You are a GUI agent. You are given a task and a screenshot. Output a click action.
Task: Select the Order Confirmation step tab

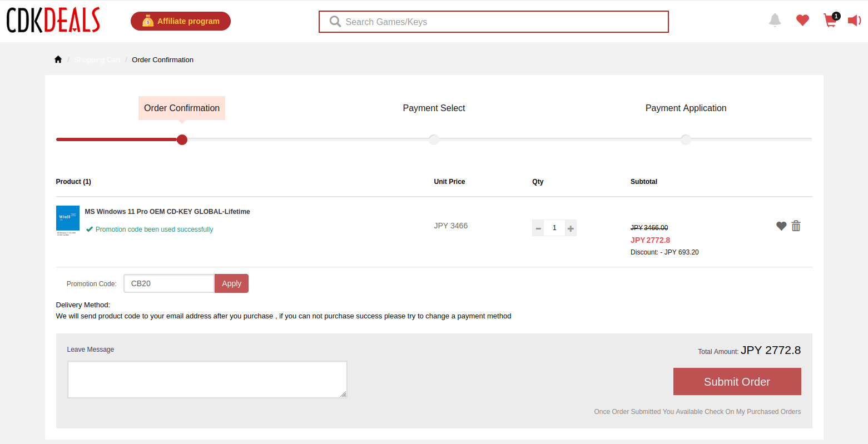click(182, 108)
